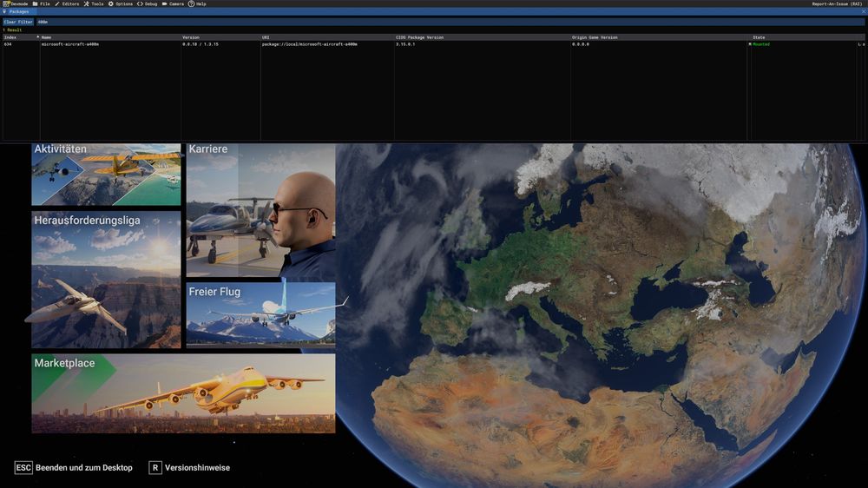The height and width of the screenshot is (488, 868).
Task: Click the Camera icon in menu bar
Action: (164, 3)
